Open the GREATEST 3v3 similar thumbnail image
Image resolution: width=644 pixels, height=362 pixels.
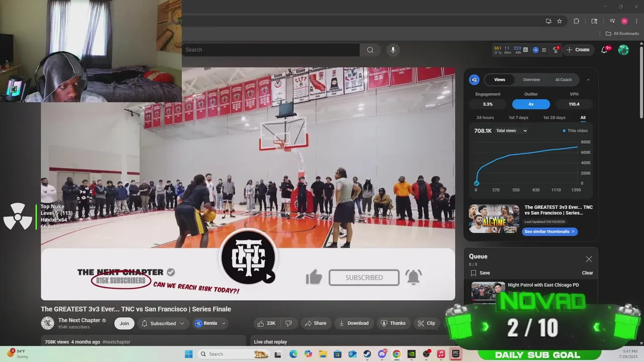tap(494, 219)
